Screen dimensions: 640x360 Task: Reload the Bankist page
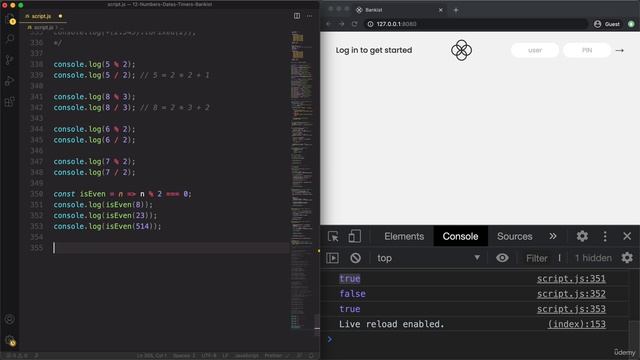[354, 24]
